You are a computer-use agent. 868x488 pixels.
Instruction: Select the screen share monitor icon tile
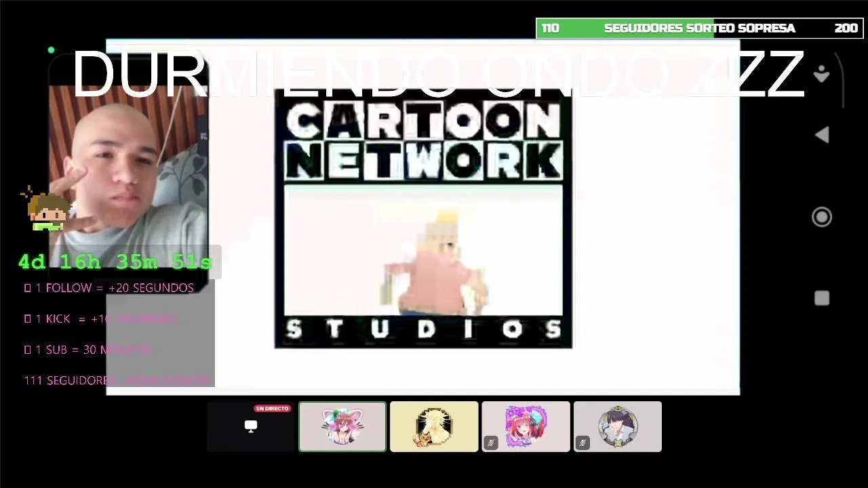[251, 426]
